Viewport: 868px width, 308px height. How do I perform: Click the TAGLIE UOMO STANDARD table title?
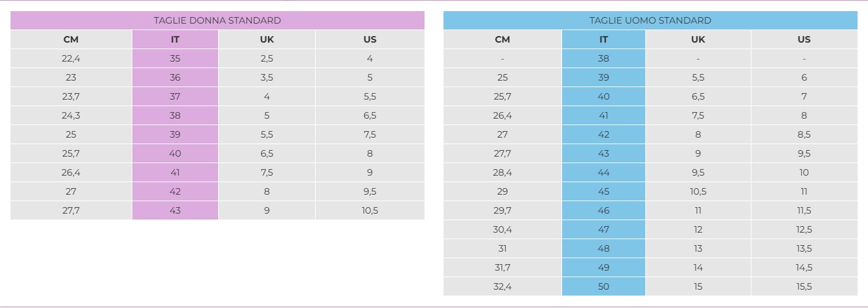650,20
